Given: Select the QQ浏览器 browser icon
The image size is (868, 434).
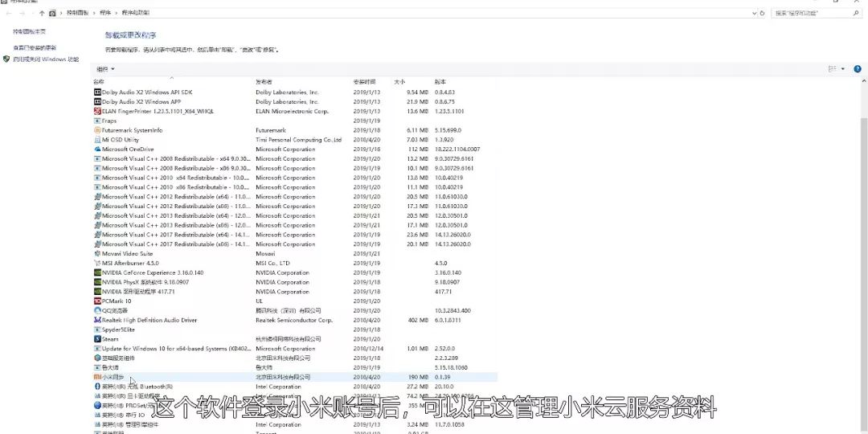Looking at the screenshot, I should (x=97, y=310).
